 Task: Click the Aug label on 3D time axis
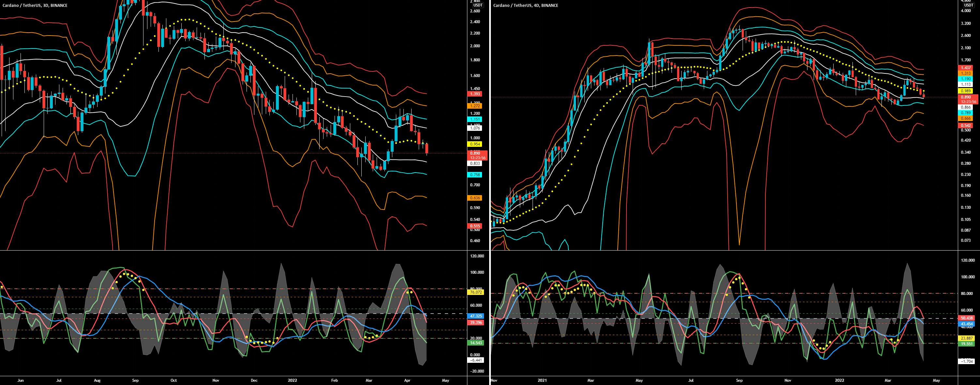pyautogui.click(x=97, y=380)
